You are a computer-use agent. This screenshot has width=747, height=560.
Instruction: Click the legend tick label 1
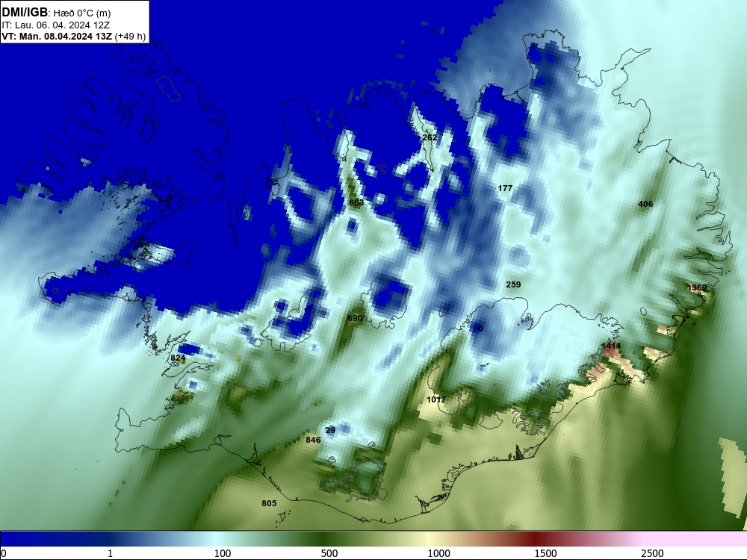pos(110,553)
